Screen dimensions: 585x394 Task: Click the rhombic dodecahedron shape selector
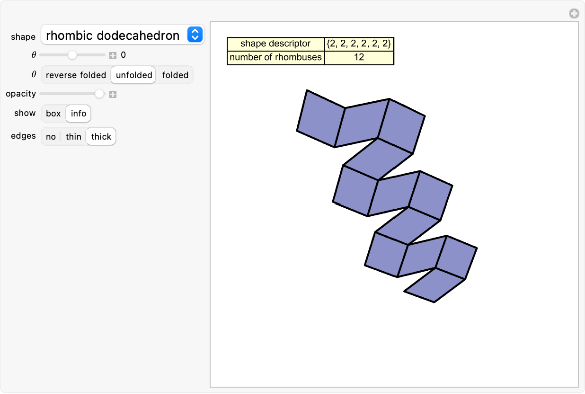(x=122, y=35)
